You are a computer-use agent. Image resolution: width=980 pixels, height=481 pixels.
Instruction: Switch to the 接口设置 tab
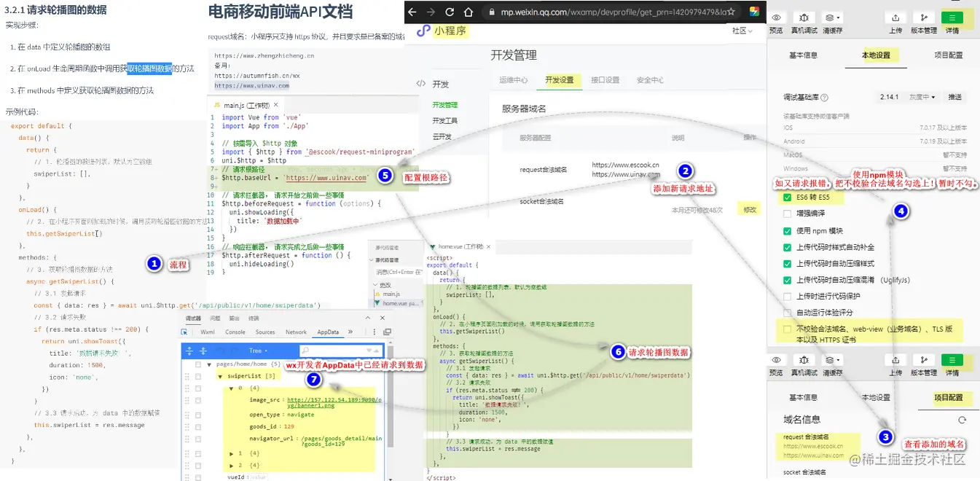click(605, 80)
